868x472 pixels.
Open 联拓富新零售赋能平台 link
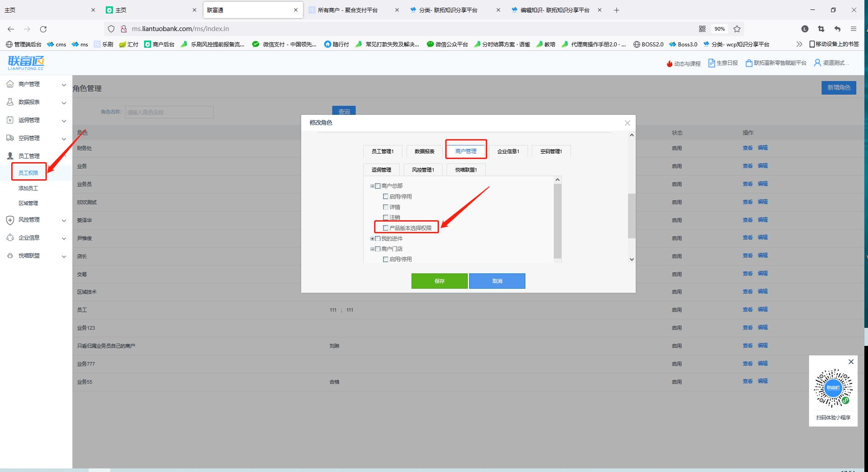point(776,63)
